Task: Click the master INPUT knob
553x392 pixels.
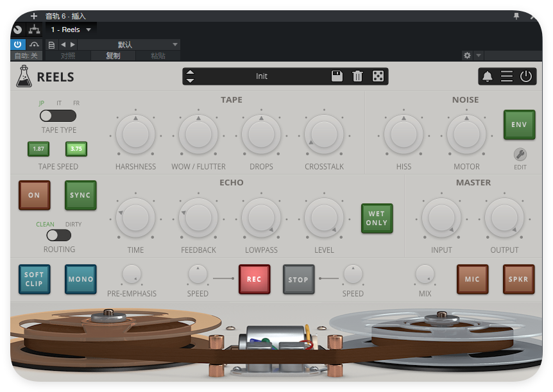Action: point(441,218)
